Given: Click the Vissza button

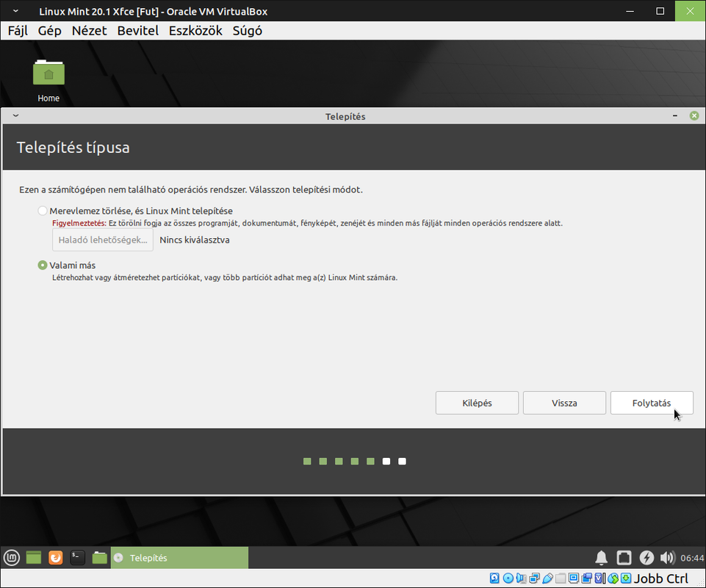Looking at the screenshot, I should click(564, 403).
